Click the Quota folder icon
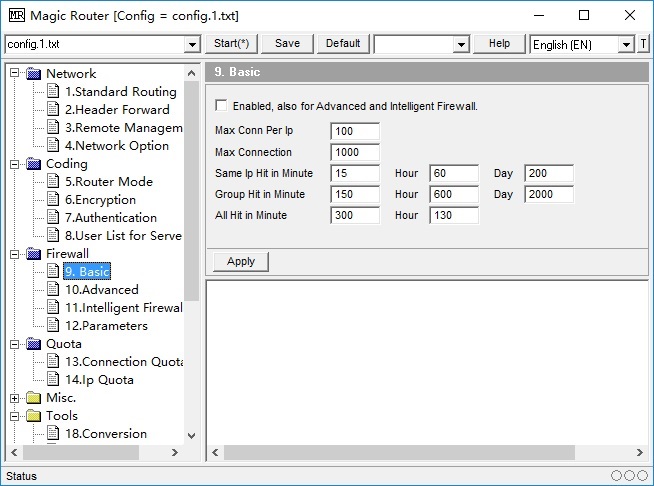Viewport: 654px width, 486px height. coord(33,344)
